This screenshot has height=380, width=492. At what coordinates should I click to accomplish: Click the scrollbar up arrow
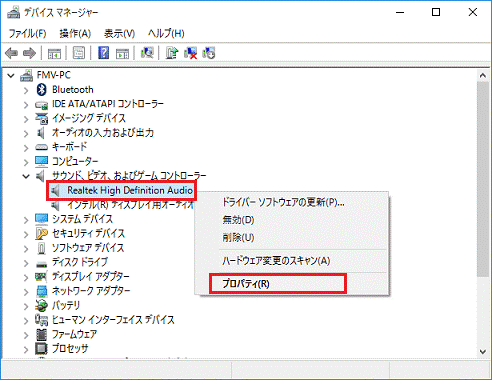pyautogui.click(x=483, y=76)
